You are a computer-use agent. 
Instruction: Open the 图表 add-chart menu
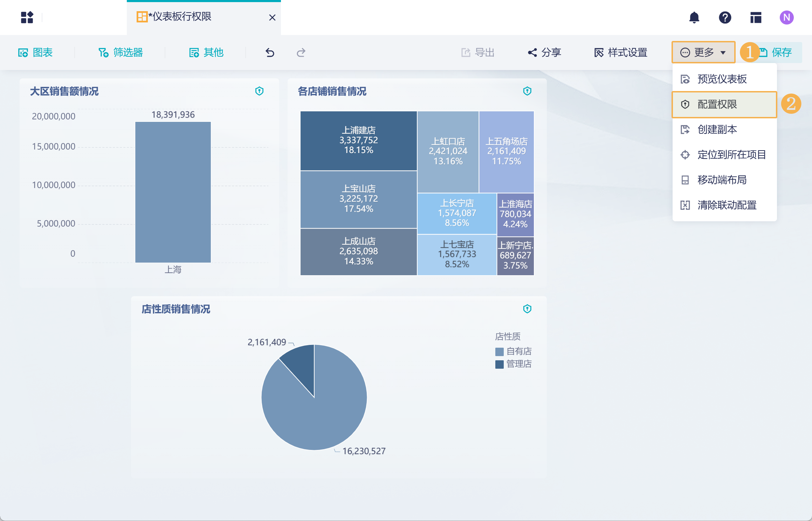coord(35,53)
